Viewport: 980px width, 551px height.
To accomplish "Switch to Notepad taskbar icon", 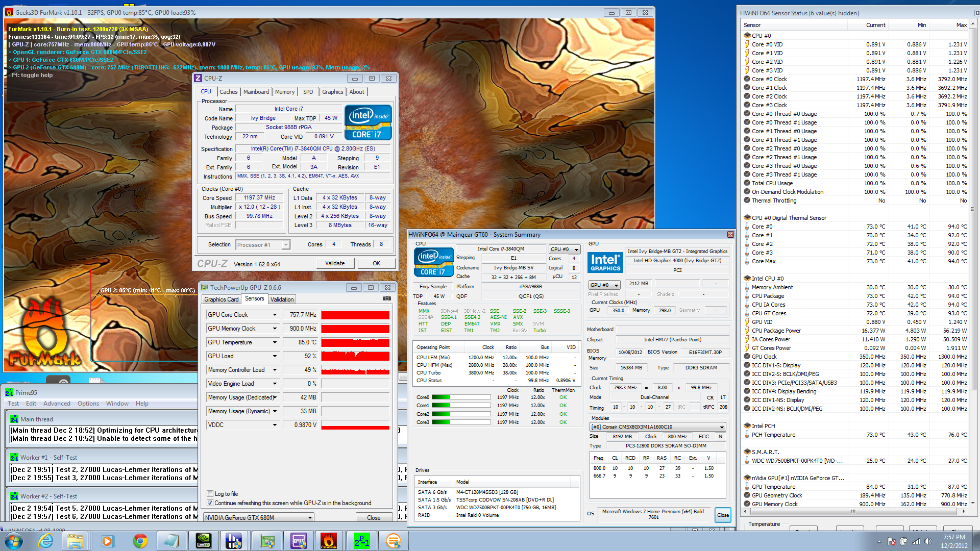I will 171,541.
